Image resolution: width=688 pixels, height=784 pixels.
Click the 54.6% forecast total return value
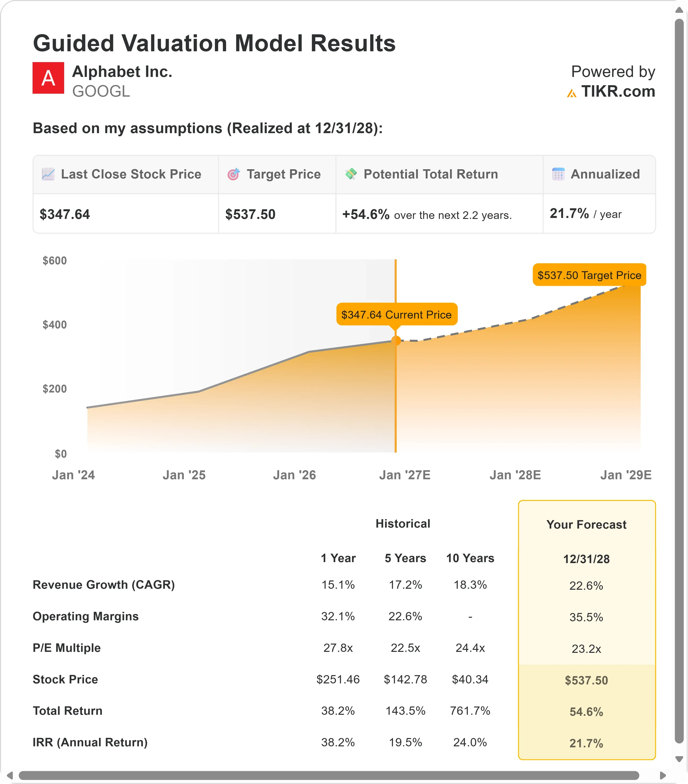pyautogui.click(x=586, y=712)
